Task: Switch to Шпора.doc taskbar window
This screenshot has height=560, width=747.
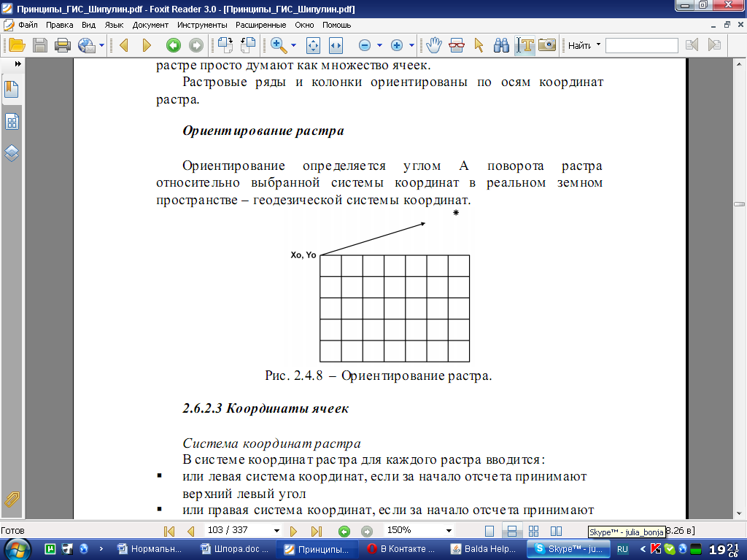Action: click(236, 548)
